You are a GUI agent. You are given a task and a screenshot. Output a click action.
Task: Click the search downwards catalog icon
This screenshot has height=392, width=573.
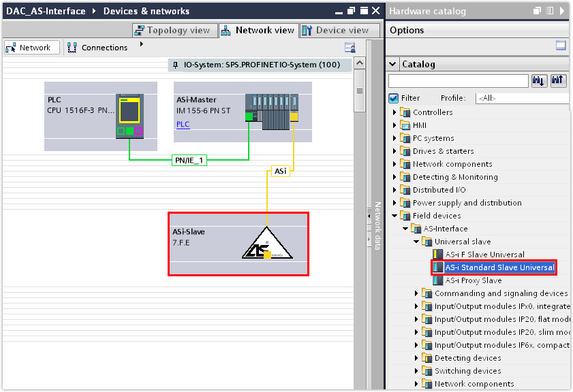539,81
